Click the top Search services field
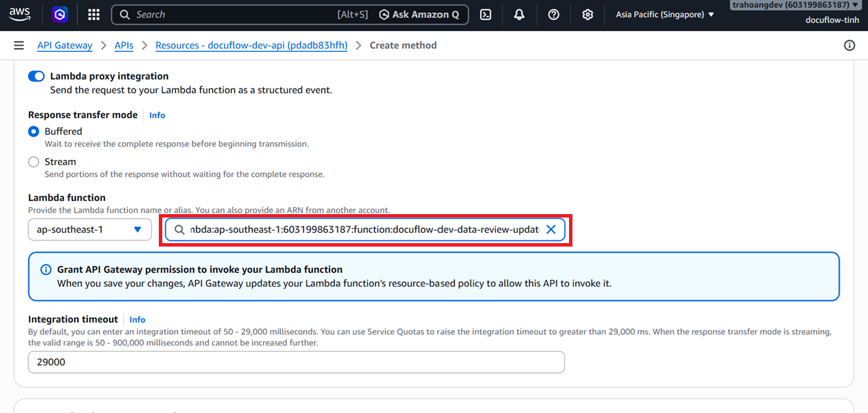This screenshot has width=868, height=413. click(290, 15)
